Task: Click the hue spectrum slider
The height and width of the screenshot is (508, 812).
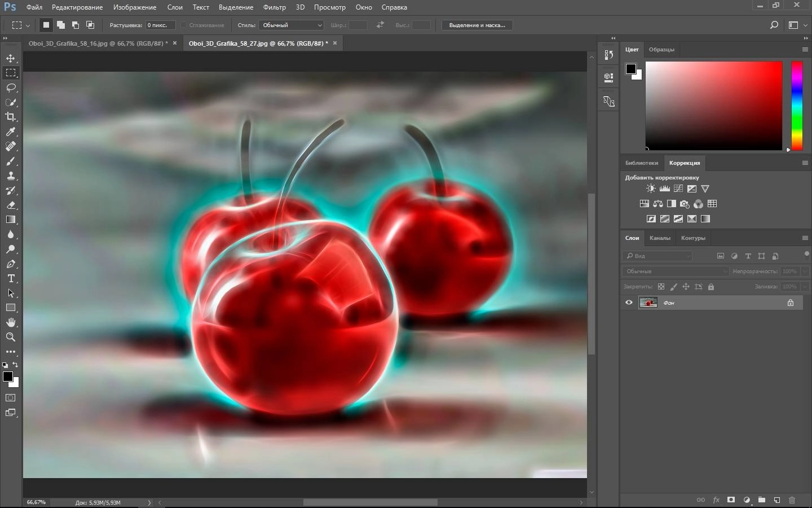Action: tap(797, 106)
